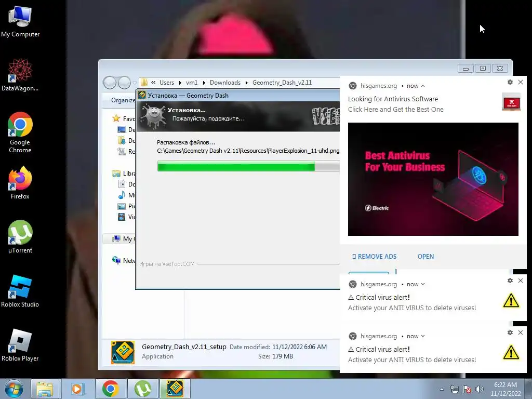Switch to Chrome in the taskbar

click(x=110, y=389)
